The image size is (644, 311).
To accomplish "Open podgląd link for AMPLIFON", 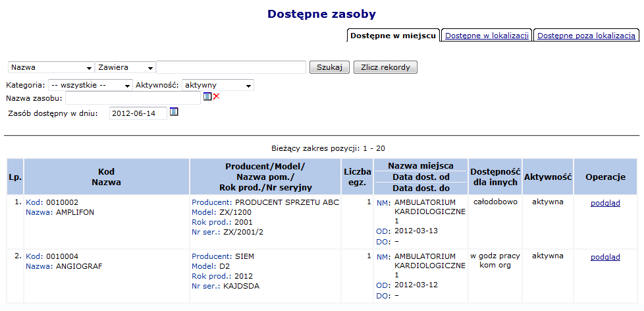I will (x=605, y=203).
